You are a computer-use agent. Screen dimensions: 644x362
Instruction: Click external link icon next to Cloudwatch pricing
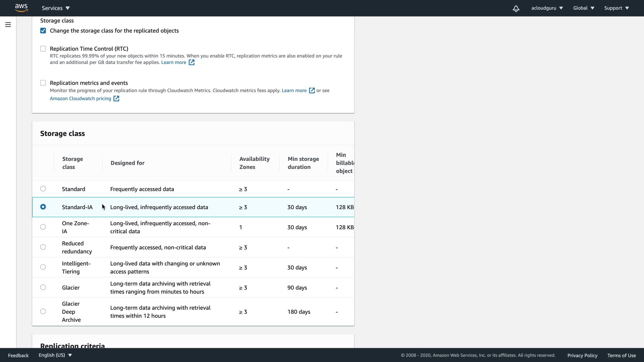point(116,99)
